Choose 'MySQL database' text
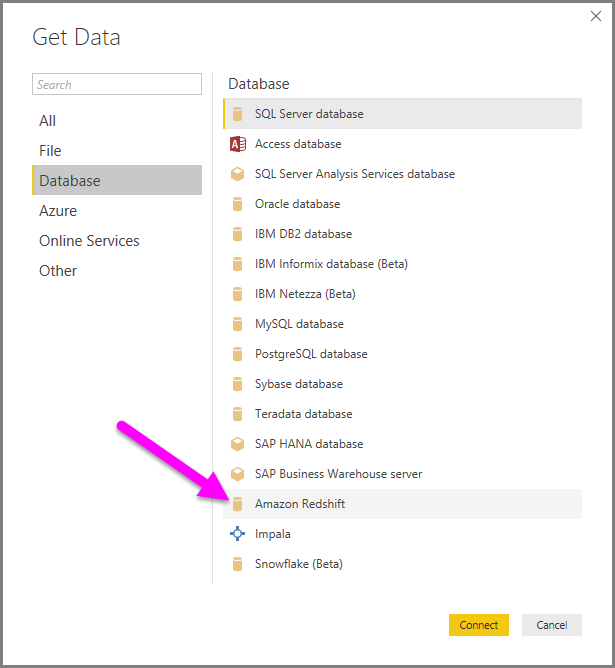The image size is (615, 668). pos(299,324)
